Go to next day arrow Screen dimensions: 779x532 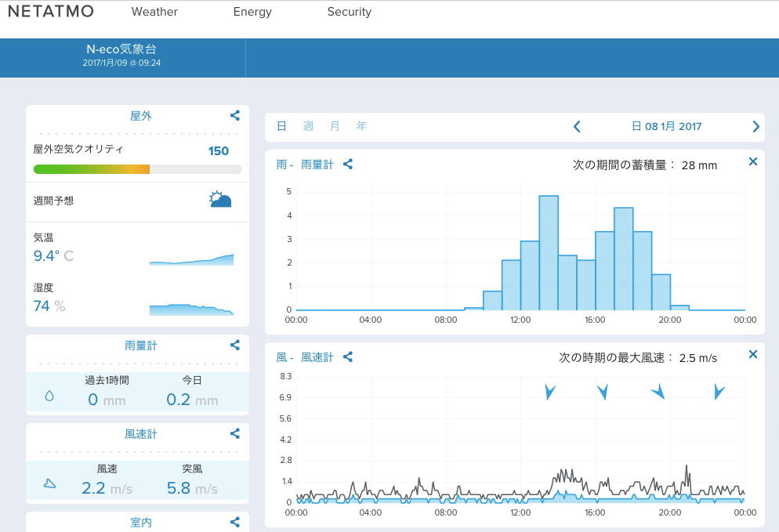coord(755,127)
